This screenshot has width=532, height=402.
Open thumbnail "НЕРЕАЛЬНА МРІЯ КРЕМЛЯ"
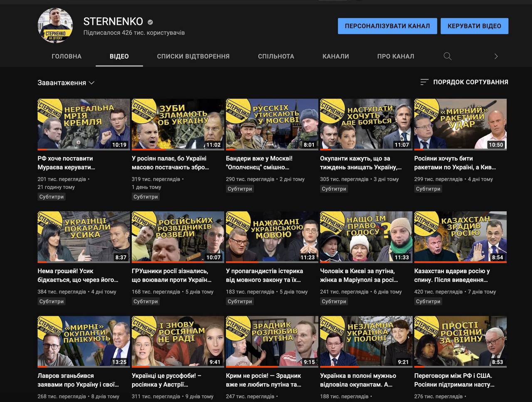click(x=84, y=124)
